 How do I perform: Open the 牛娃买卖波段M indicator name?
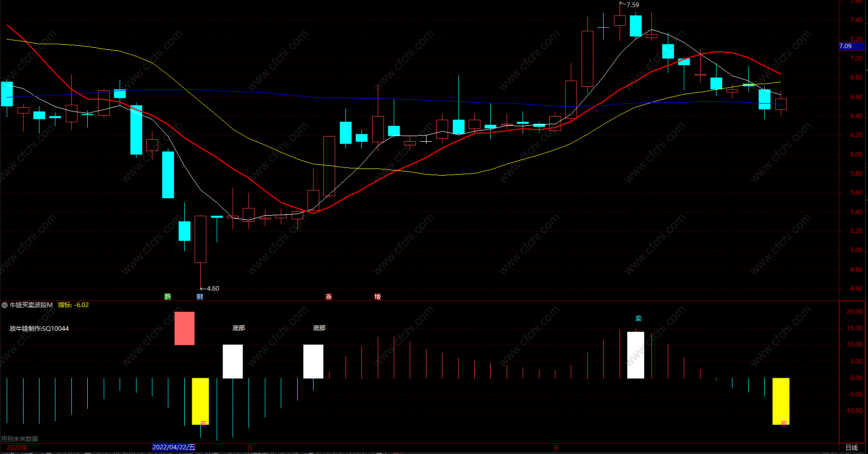click(x=31, y=305)
